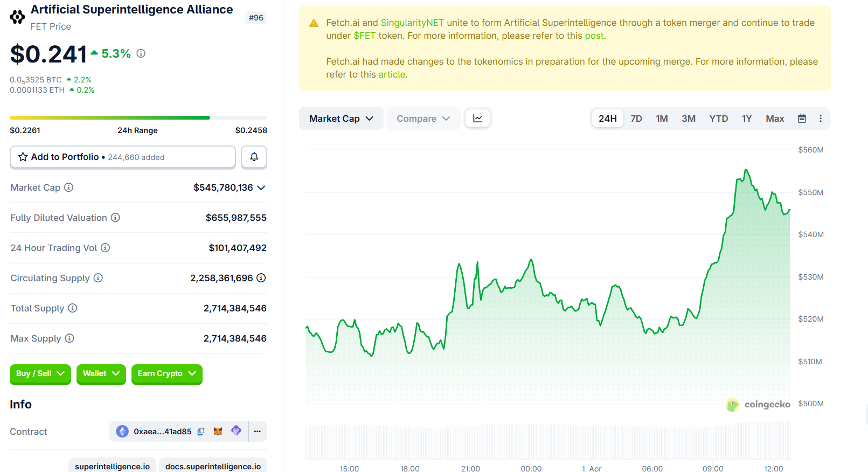This screenshot has width=868, height=472.
Task: Open contract more options ellipsis
Action: [x=258, y=432]
